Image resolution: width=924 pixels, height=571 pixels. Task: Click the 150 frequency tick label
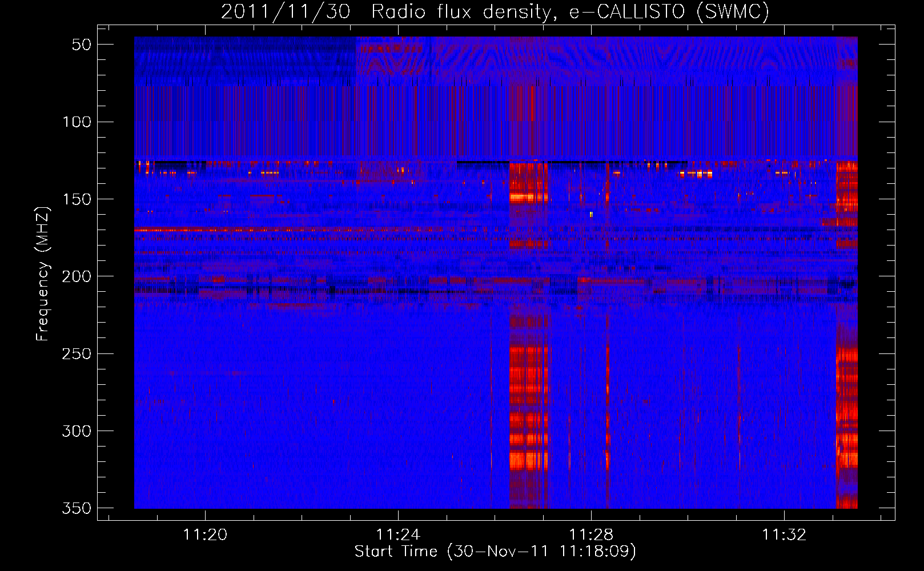(77, 199)
